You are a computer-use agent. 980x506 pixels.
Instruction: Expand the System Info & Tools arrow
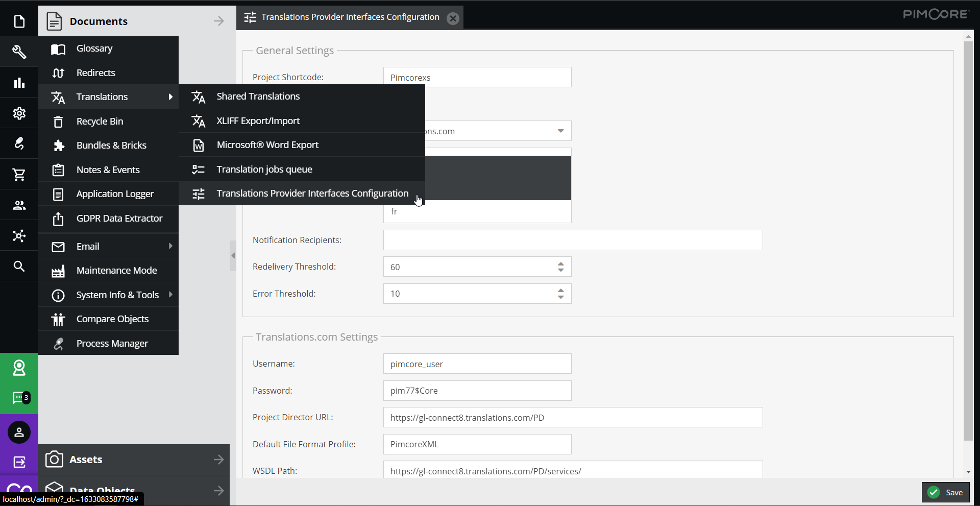click(170, 295)
